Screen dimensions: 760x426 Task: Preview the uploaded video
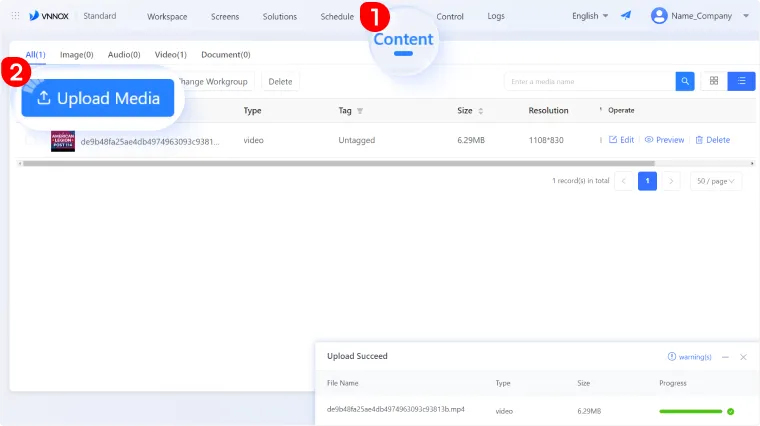pyautogui.click(x=665, y=140)
